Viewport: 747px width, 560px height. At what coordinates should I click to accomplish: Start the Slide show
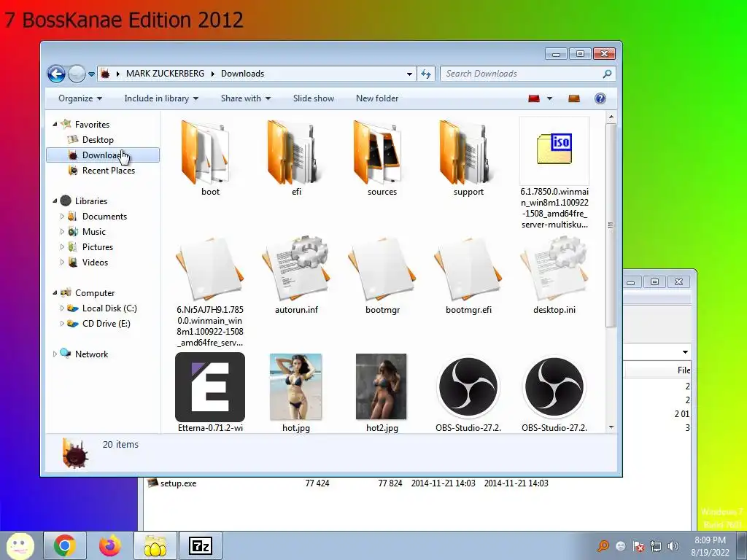pyautogui.click(x=314, y=98)
